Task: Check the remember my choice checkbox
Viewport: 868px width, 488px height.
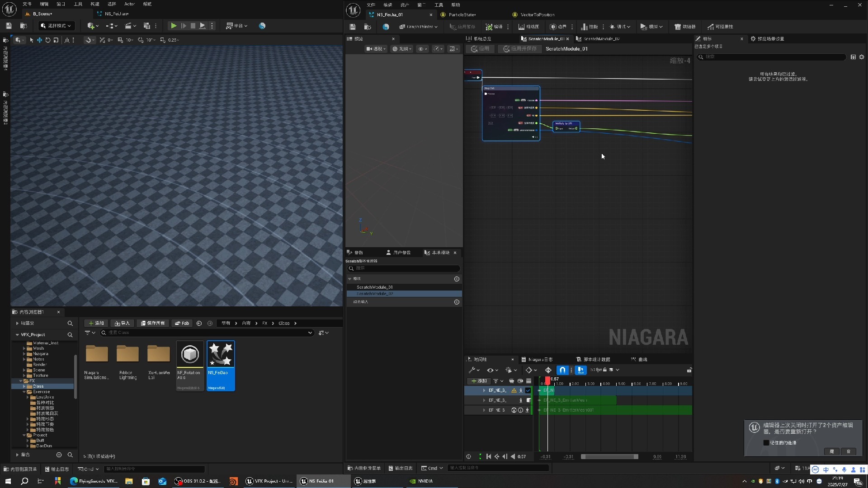Action: (766, 443)
